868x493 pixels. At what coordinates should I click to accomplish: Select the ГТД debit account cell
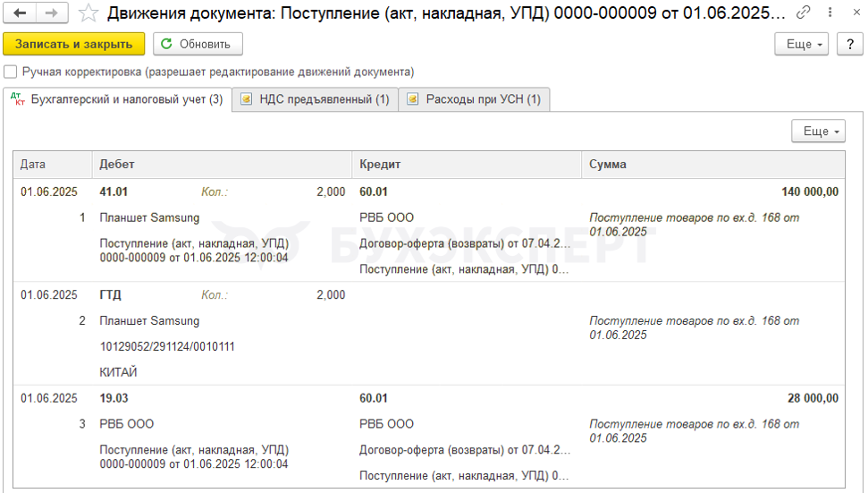point(110,295)
